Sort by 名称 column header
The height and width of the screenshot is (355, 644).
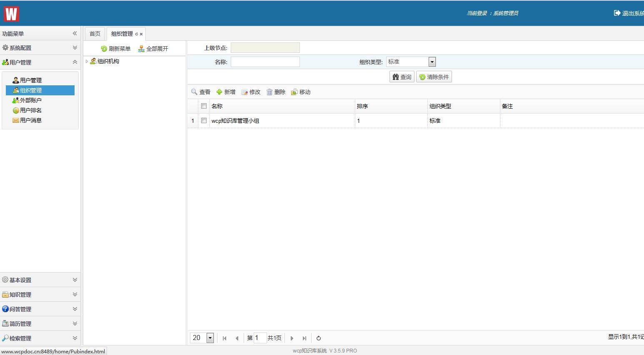click(282, 106)
